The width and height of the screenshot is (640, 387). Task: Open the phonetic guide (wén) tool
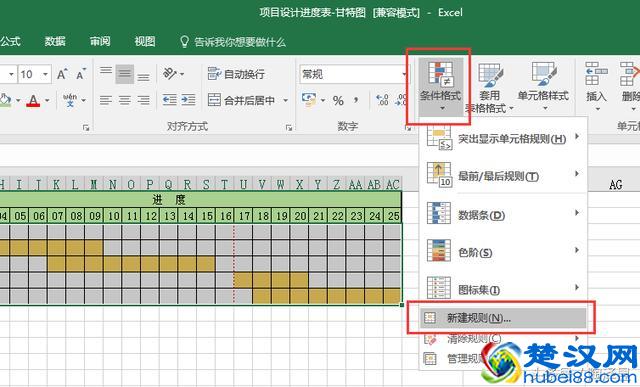(70, 100)
